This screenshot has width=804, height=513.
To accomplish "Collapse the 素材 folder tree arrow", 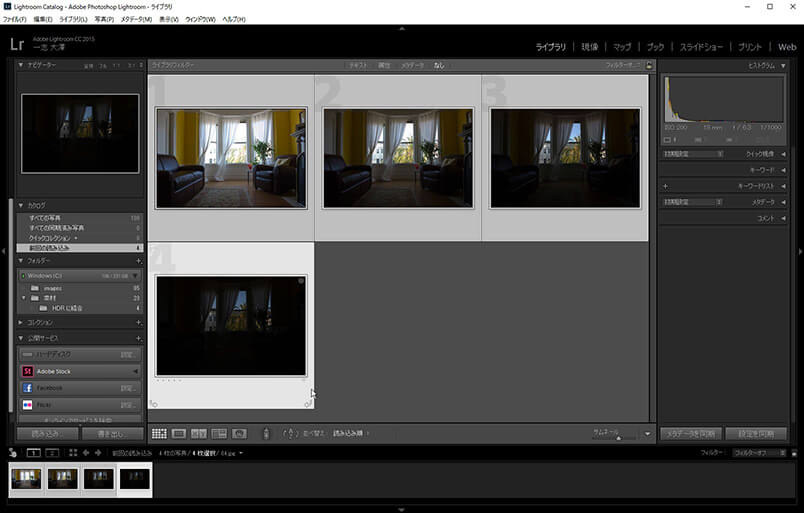I will click(x=23, y=298).
